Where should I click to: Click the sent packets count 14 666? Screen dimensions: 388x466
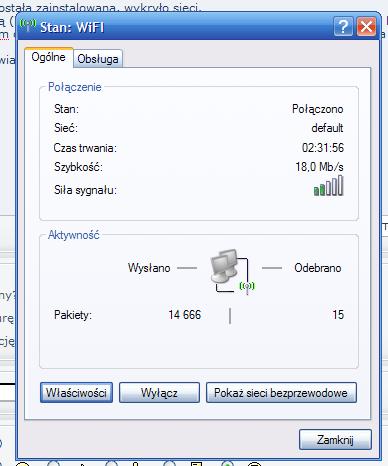185,315
